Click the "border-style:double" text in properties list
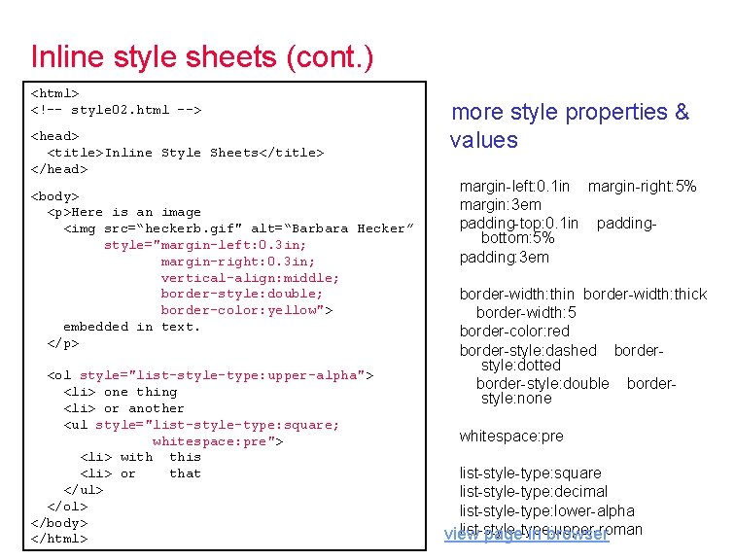The image size is (735, 560). (x=542, y=384)
